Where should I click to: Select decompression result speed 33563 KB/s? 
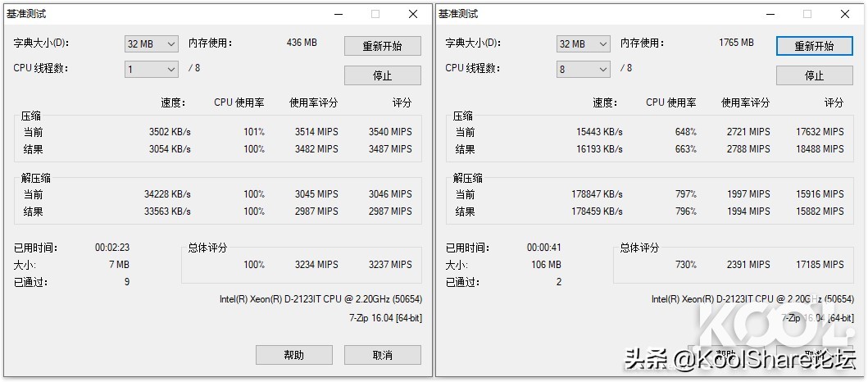[167, 211]
